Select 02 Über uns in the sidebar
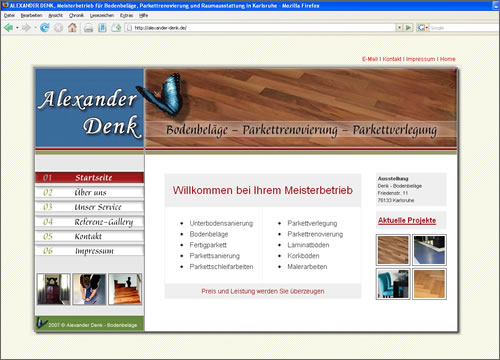This screenshot has height=360, width=500. tap(89, 192)
